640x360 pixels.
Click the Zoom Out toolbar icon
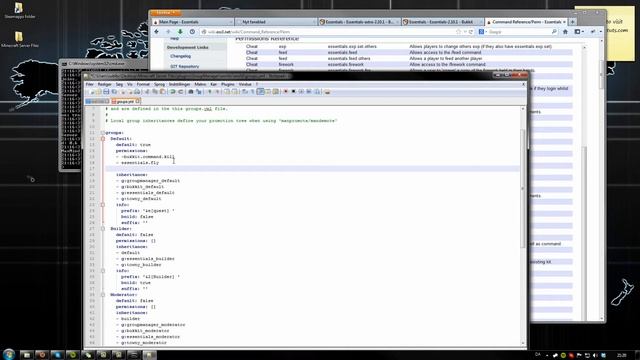pos(218,91)
